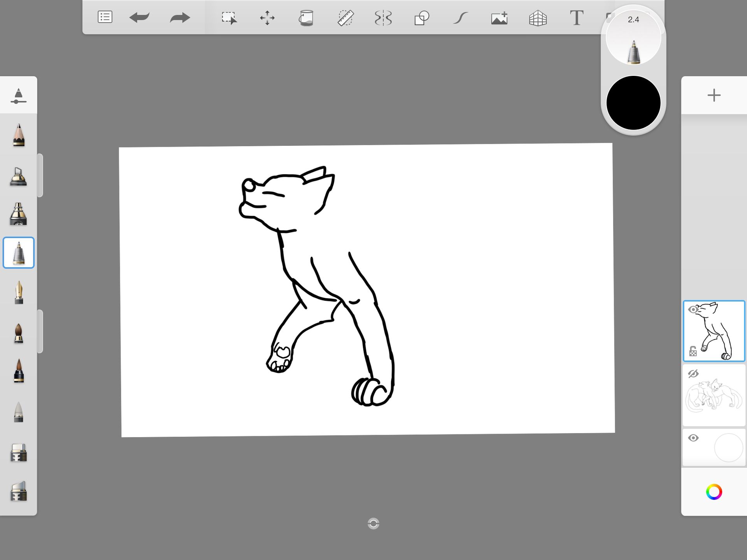Grab the upper brush palette scroll handle

coord(40,175)
